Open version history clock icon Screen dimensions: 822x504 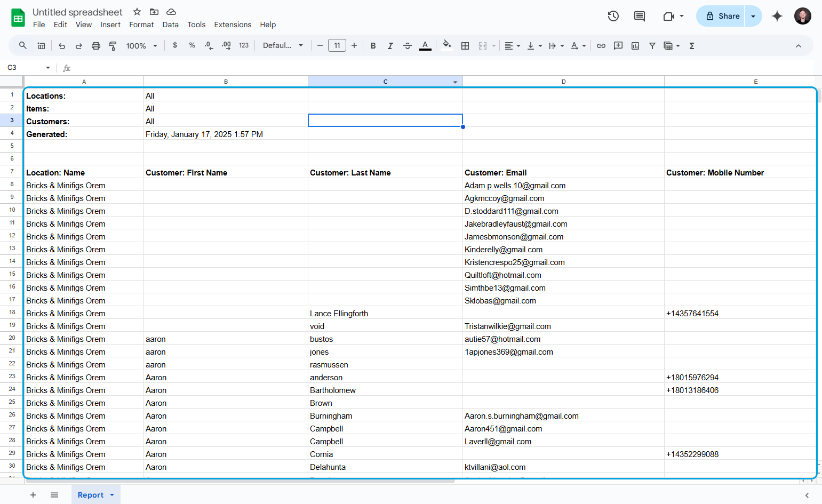point(613,16)
